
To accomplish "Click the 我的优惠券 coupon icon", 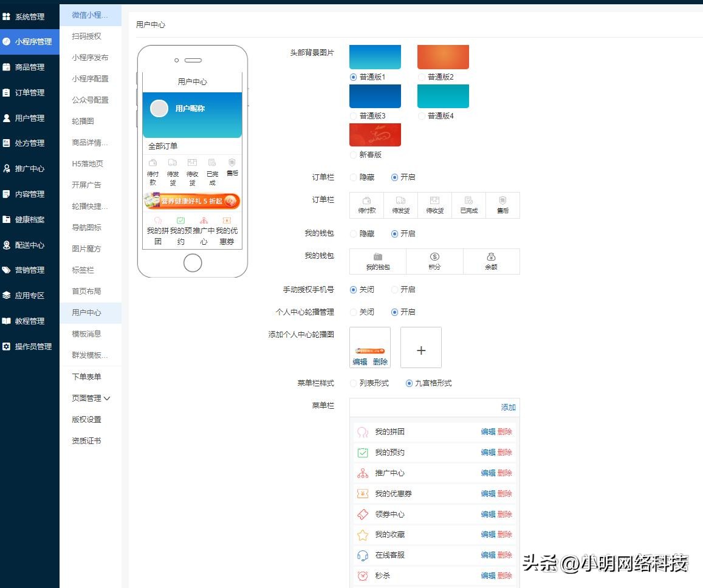I will click(363, 493).
